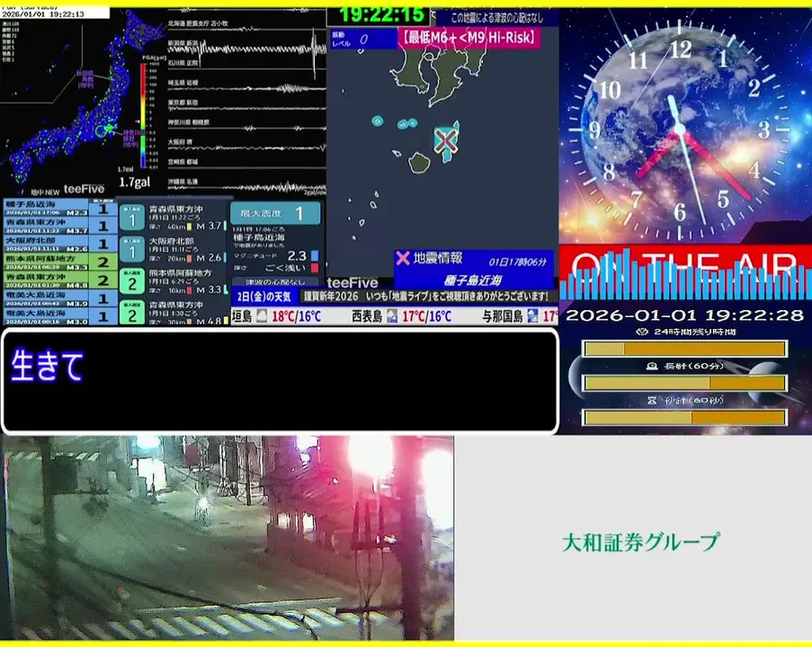Click the 沖縄県 seismograph trace label

point(183,182)
